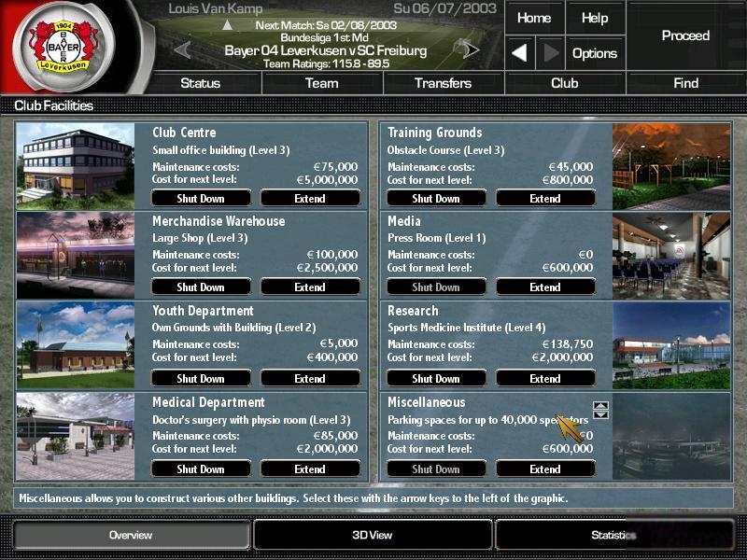747x560 pixels.
Task: Go back with the white left arrow
Action: [x=519, y=53]
